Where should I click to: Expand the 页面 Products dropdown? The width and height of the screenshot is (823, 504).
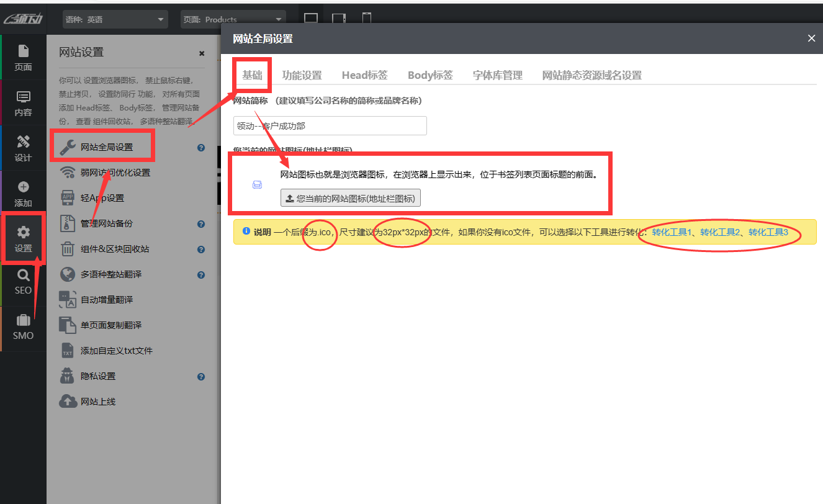click(233, 19)
